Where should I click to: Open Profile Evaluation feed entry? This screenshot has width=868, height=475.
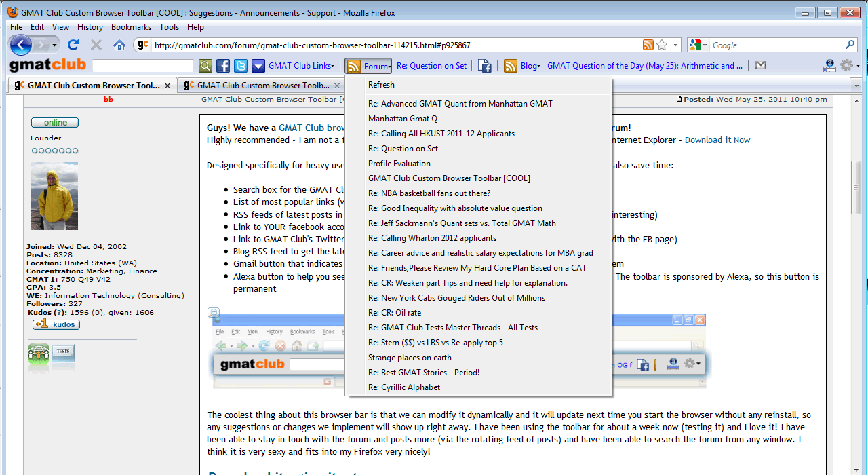pos(478,164)
